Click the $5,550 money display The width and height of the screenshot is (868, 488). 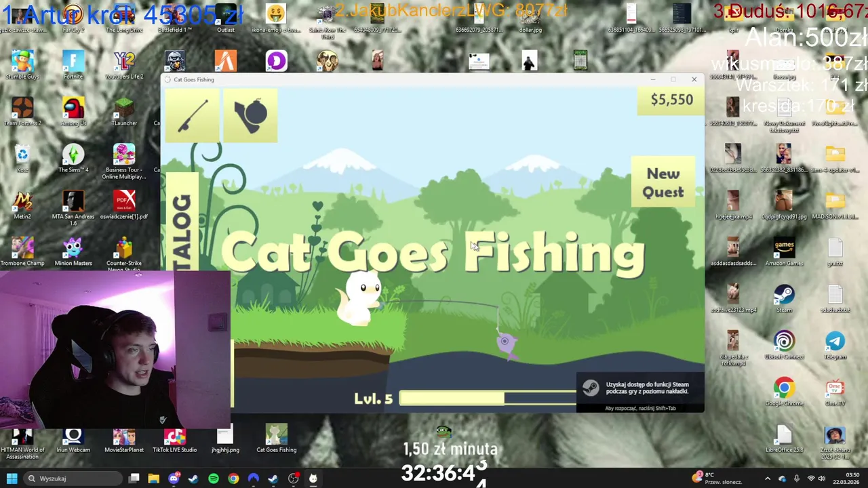click(672, 100)
